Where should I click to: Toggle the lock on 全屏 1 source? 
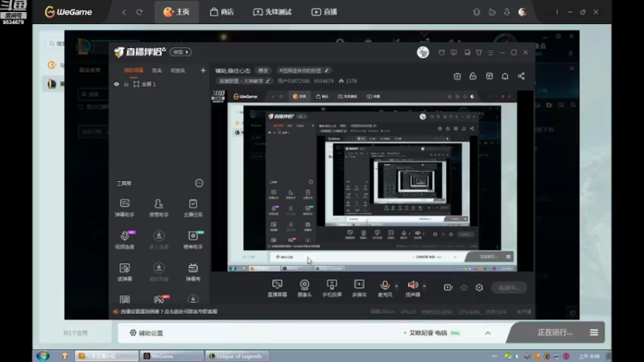[x=126, y=84]
